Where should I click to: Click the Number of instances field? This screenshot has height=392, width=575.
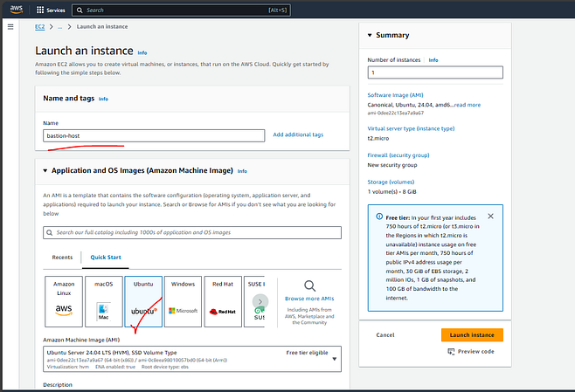[435, 72]
